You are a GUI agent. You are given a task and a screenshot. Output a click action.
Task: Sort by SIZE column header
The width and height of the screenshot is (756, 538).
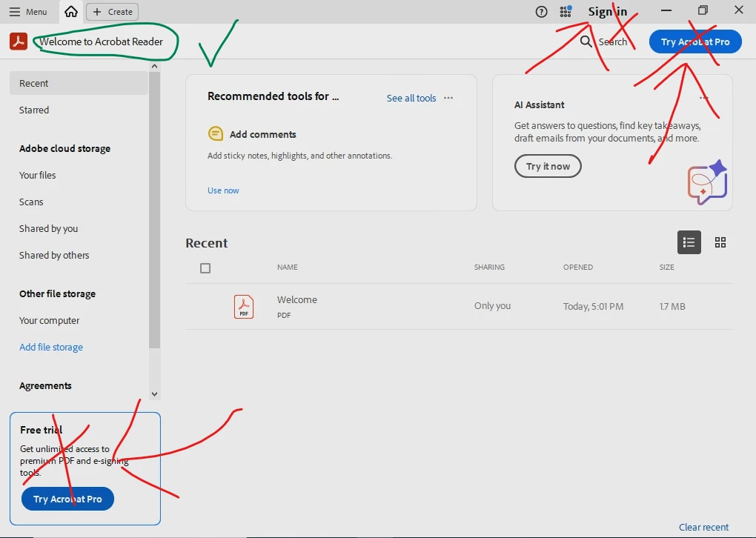(x=667, y=267)
